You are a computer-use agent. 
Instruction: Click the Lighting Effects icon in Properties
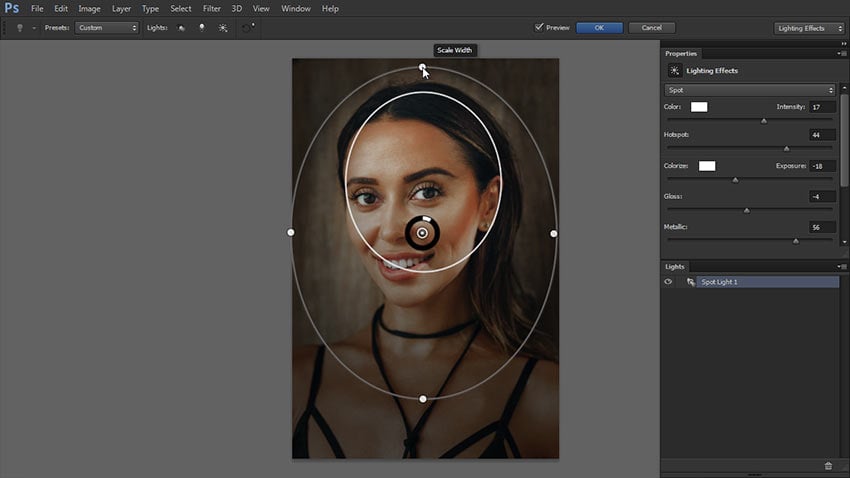674,71
